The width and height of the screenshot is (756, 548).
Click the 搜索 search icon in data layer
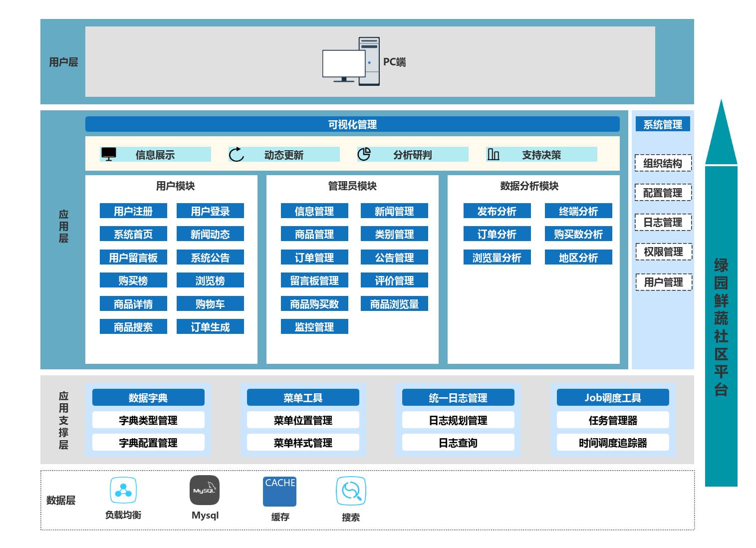pyautogui.click(x=351, y=491)
